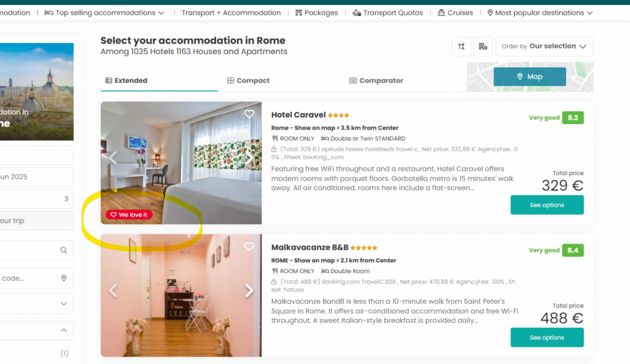Click the We love it badge
Screen dimensions: 630x364
(x=129, y=215)
